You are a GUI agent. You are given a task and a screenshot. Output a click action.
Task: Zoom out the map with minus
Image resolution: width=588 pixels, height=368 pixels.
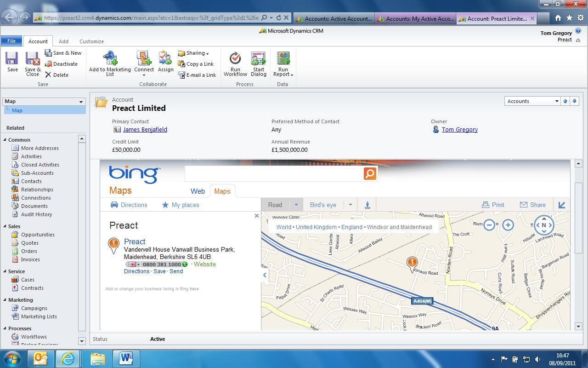click(x=489, y=225)
